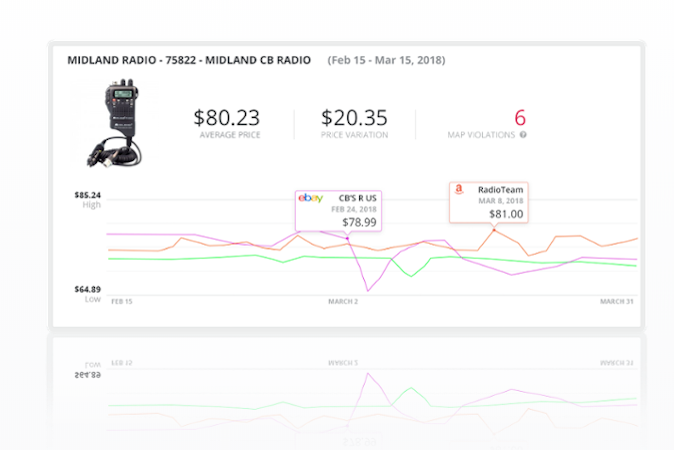Select the Mar 8 data point on orange line
The image size is (674, 450).
point(494,230)
